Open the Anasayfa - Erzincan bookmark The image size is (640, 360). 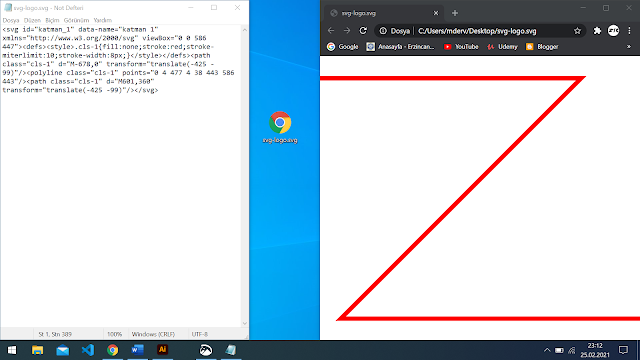pyautogui.click(x=400, y=47)
